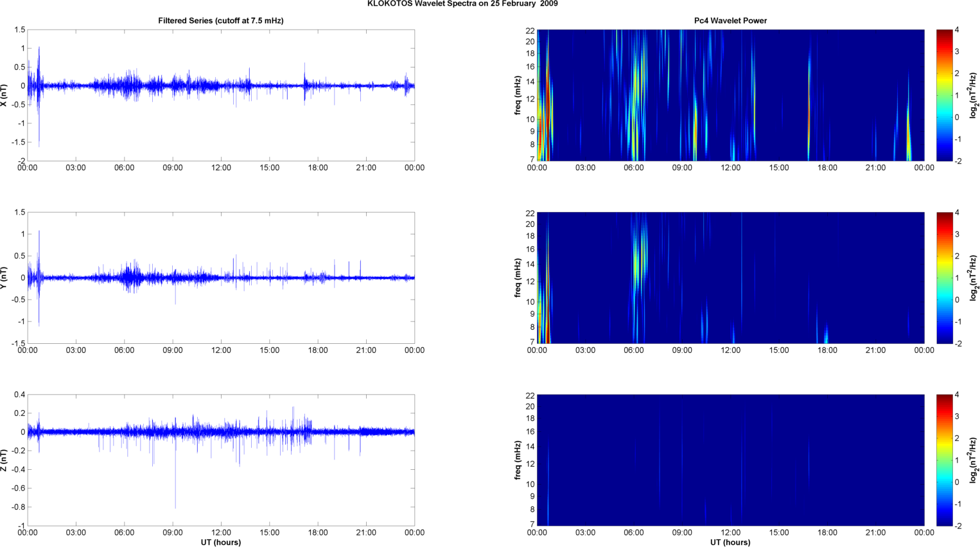Click "freq (mHz)" label of bottom spectrogram
980x547 pixels.
(x=518, y=460)
